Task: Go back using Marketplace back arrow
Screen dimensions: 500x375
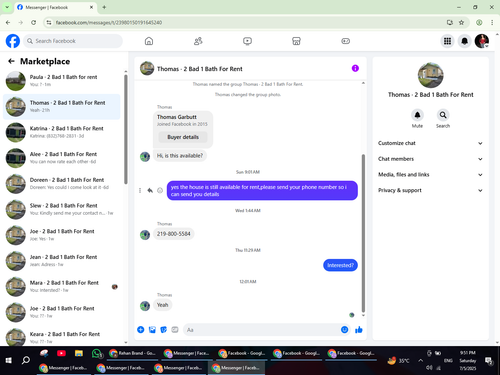Action: click(x=11, y=61)
